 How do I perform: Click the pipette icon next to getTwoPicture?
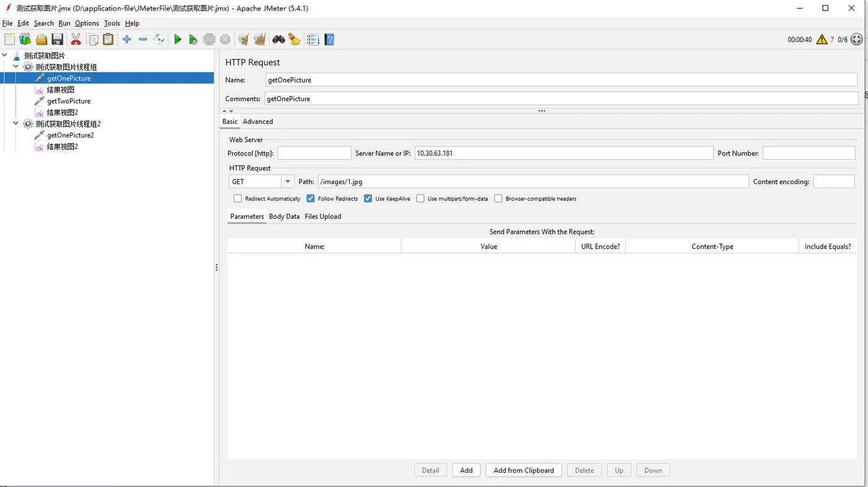pos(40,101)
